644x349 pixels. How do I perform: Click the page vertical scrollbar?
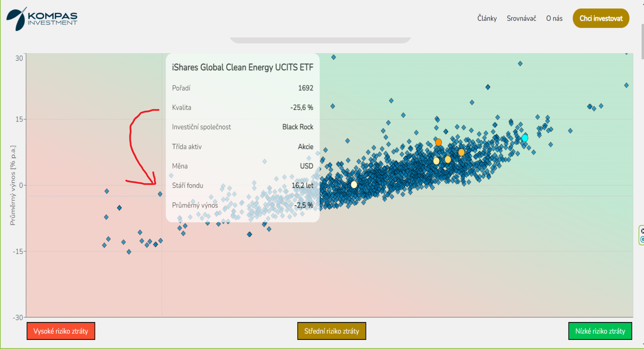[x=642, y=42]
